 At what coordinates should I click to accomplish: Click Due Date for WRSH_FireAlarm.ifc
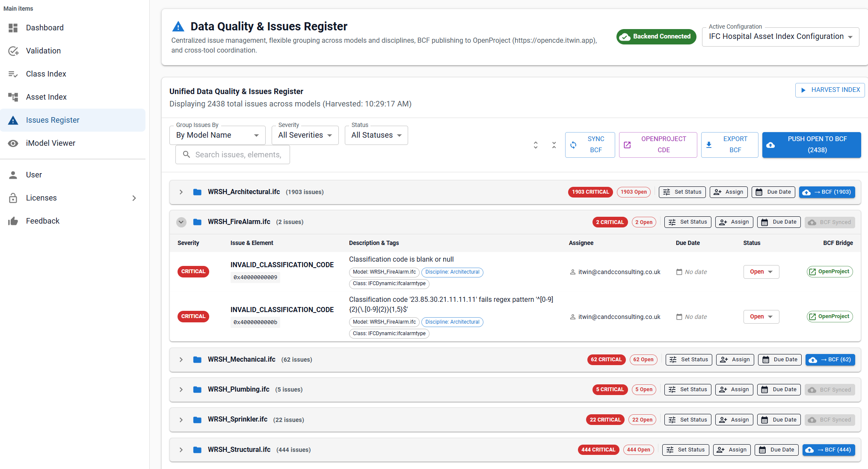(779, 222)
